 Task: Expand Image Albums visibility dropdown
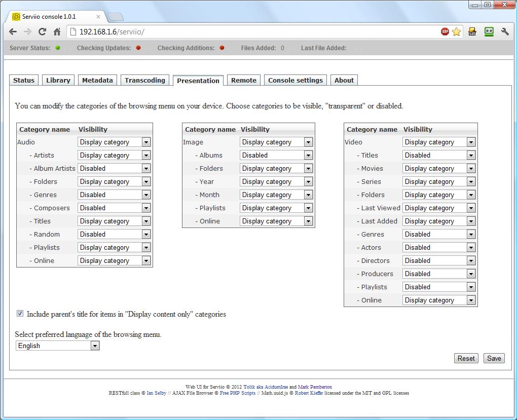276,155
